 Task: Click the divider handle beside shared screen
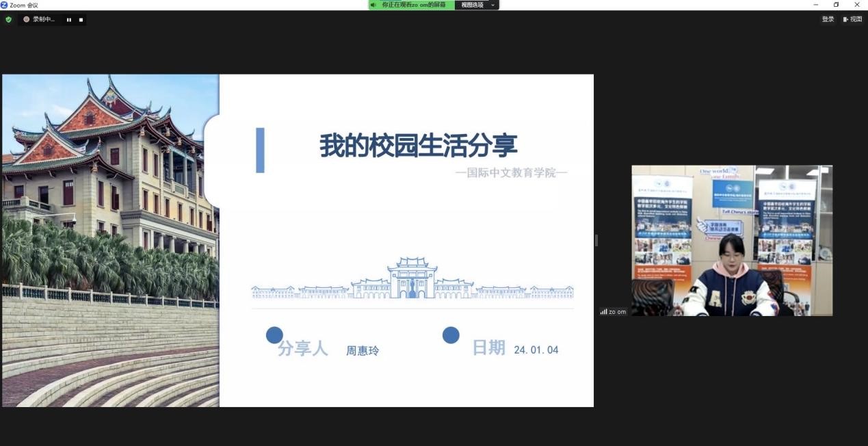pyautogui.click(x=596, y=240)
